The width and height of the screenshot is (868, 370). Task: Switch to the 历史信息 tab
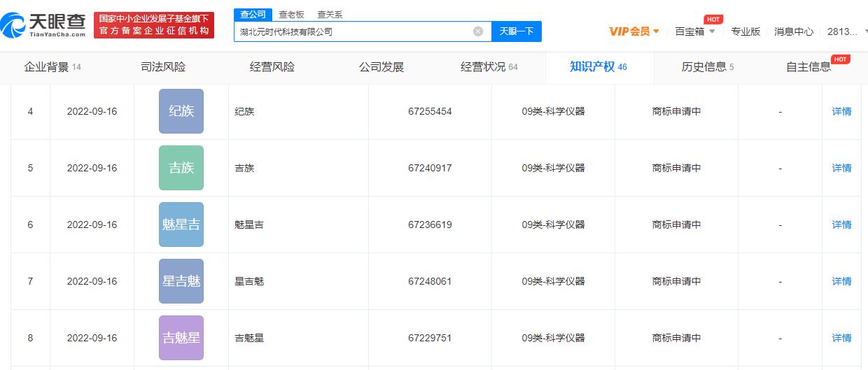point(708,67)
